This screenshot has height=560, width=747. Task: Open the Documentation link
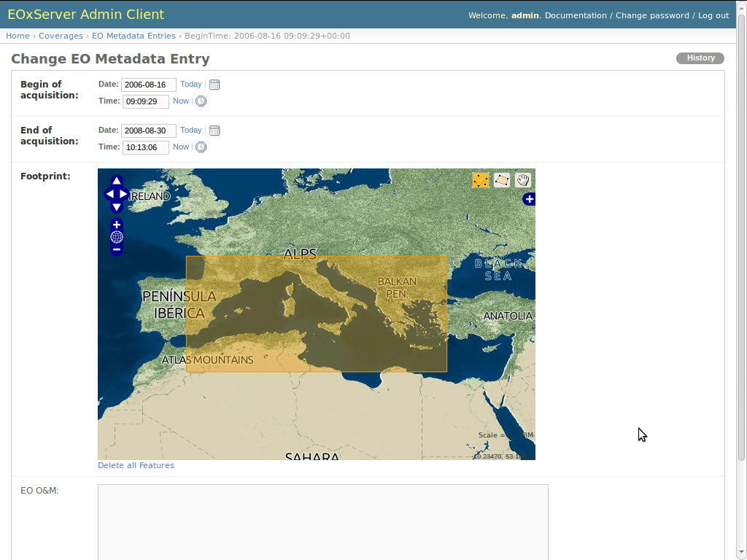click(x=576, y=15)
